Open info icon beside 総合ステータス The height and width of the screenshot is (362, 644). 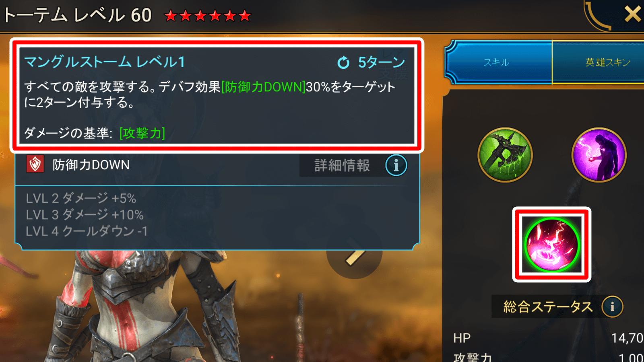(612, 306)
